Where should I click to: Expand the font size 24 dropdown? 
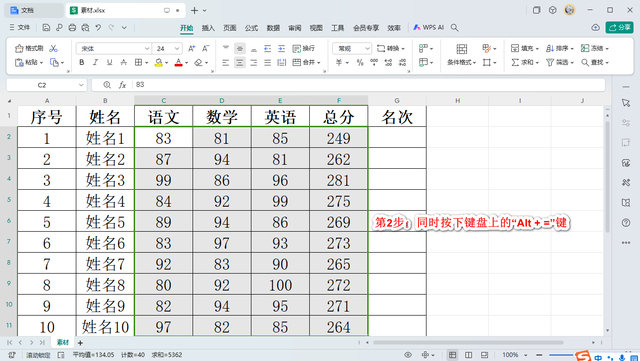(x=177, y=49)
